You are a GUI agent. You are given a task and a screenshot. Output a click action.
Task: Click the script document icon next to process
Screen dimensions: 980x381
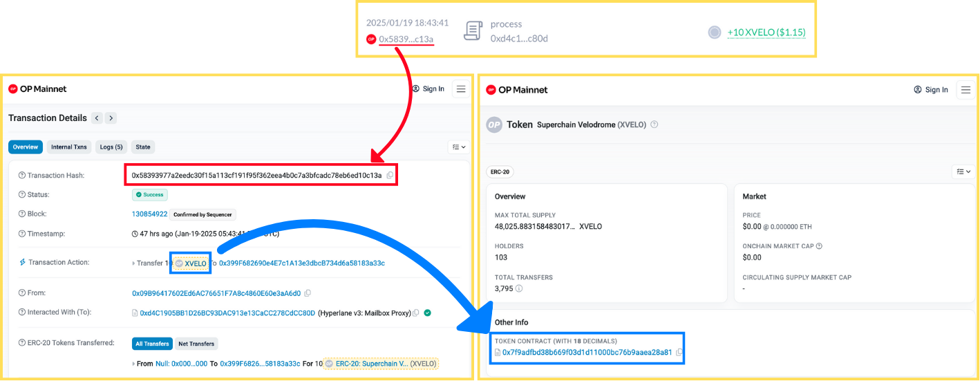pos(473,31)
